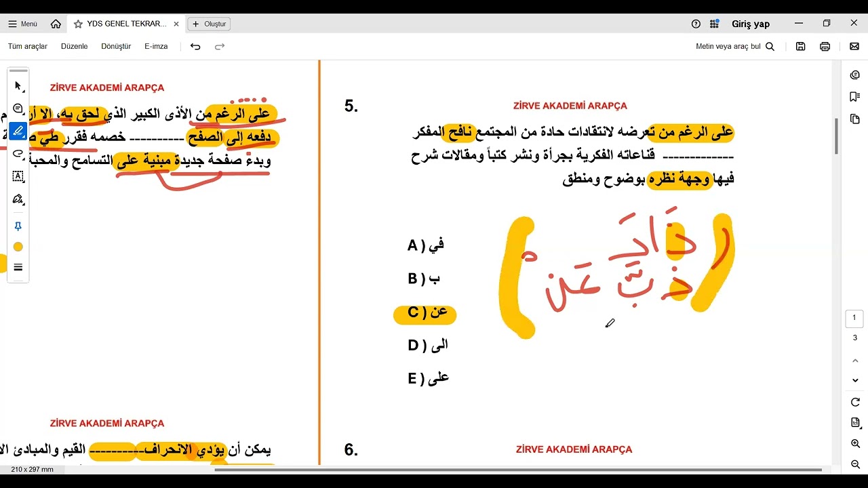Zoom out of the document
The width and height of the screenshot is (868, 488).
[855, 465]
